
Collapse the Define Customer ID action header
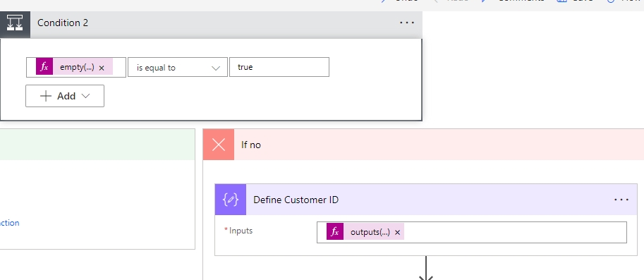click(426, 200)
